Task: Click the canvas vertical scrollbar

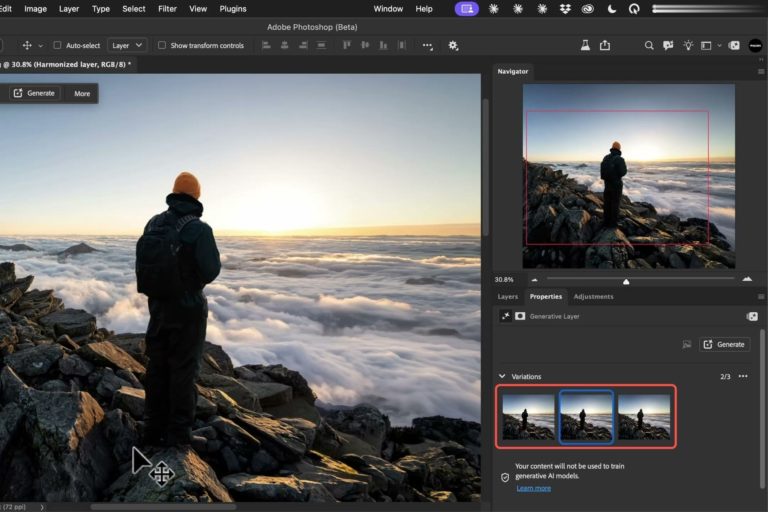Action: (x=485, y=167)
